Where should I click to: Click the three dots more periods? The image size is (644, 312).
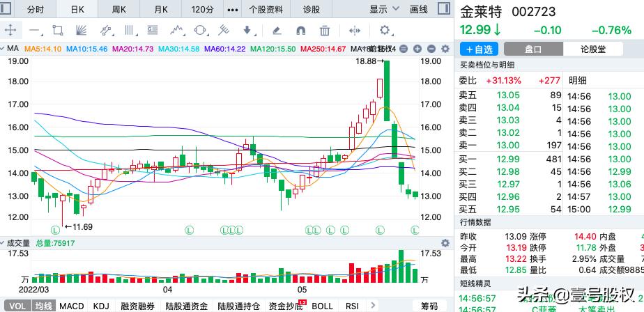[233, 10]
